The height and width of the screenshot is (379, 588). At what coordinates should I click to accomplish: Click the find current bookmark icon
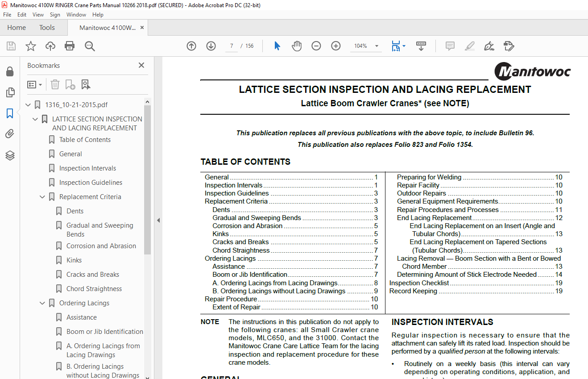86,84
